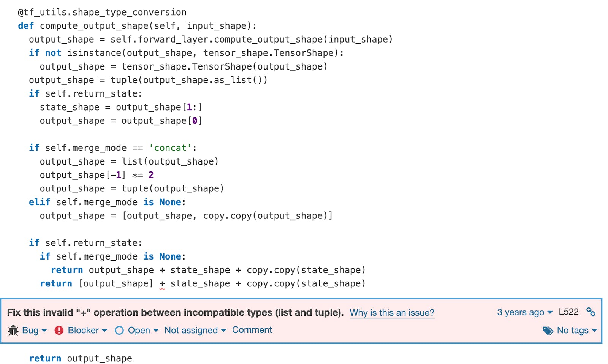Click the bug type icon

[13, 330]
